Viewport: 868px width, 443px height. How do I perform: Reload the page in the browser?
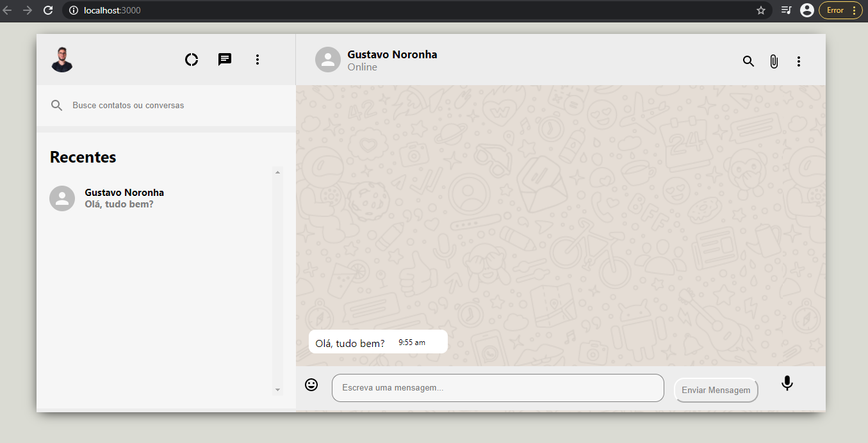click(48, 10)
